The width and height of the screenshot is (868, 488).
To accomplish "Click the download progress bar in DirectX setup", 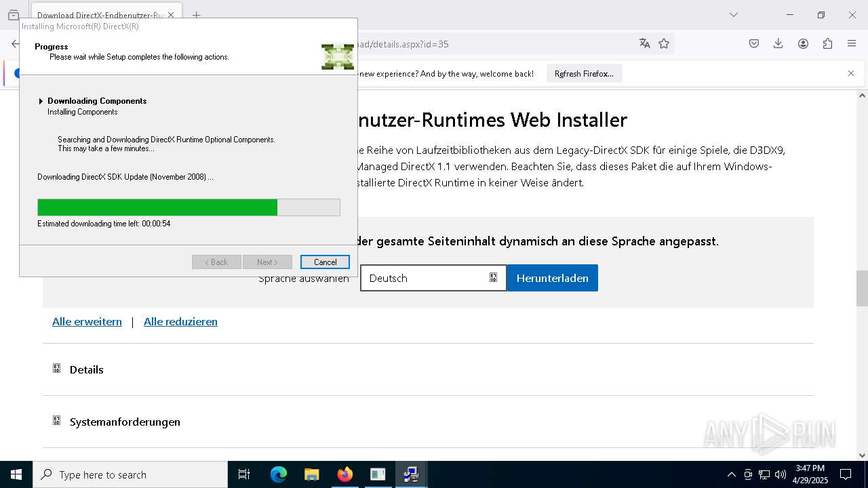I will [x=189, y=207].
